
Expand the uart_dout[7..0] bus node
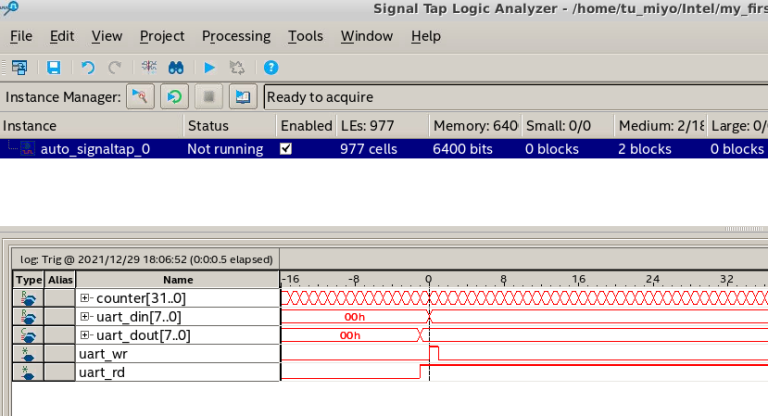pyautogui.click(x=86, y=335)
